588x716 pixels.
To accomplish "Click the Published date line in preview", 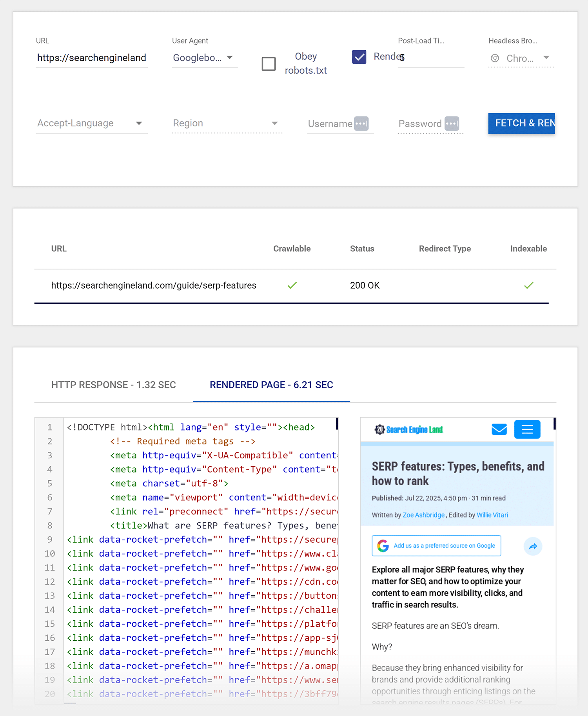I will 439,498.
